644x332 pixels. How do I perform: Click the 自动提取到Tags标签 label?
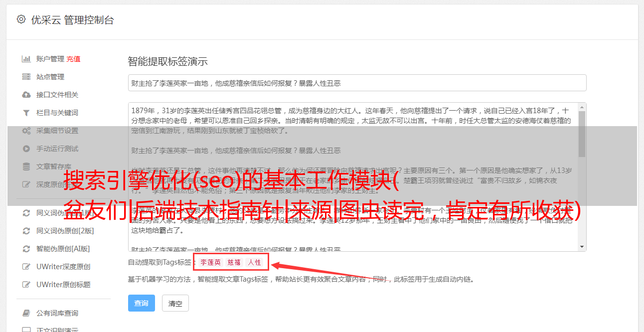[x=160, y=262]
